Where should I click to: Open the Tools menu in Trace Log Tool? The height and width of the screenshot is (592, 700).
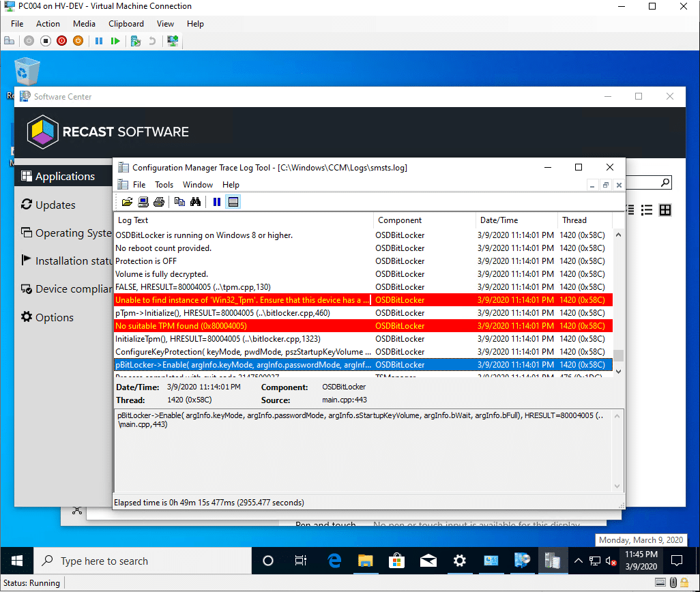coord(164,184)
